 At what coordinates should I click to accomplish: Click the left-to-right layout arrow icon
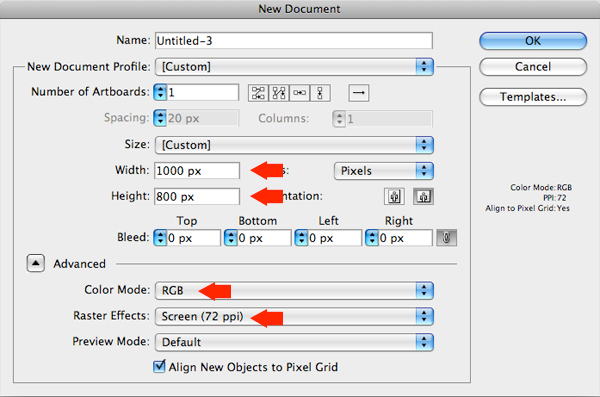(359, 93)
